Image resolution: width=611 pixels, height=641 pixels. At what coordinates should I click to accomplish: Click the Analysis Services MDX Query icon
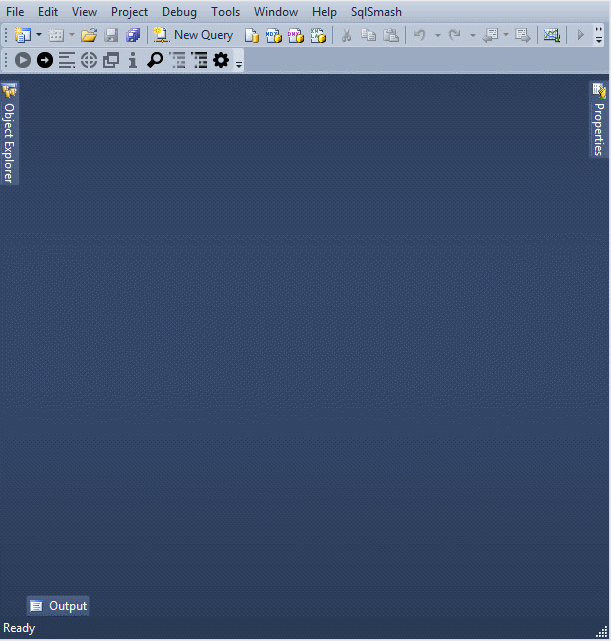click(x=274, y=36)
